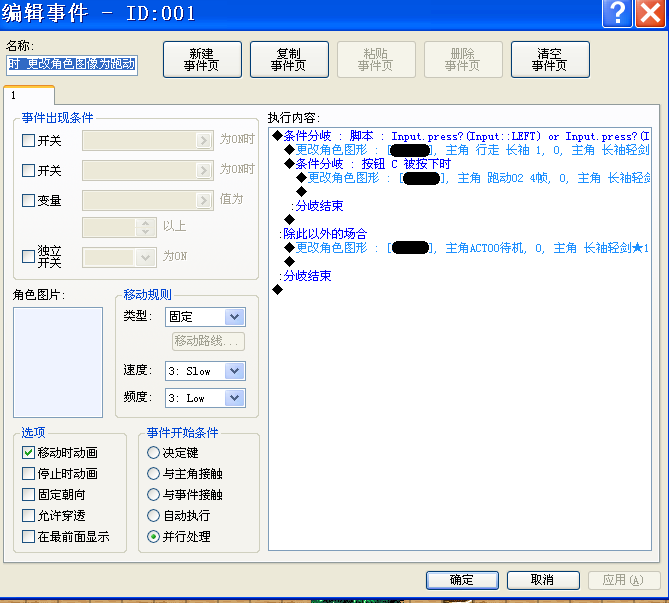
Task: Select the 跑动02 更改角色图形 command line
Action: 473,178
